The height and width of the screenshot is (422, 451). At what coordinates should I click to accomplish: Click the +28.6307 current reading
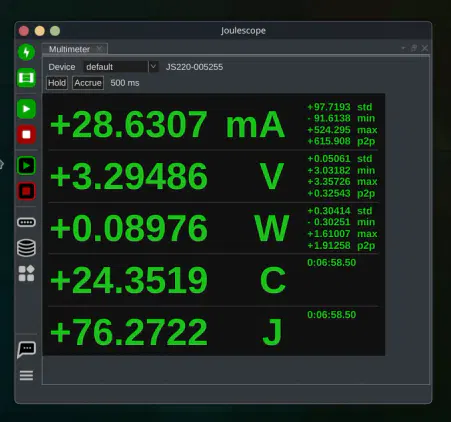click(129, 124)
